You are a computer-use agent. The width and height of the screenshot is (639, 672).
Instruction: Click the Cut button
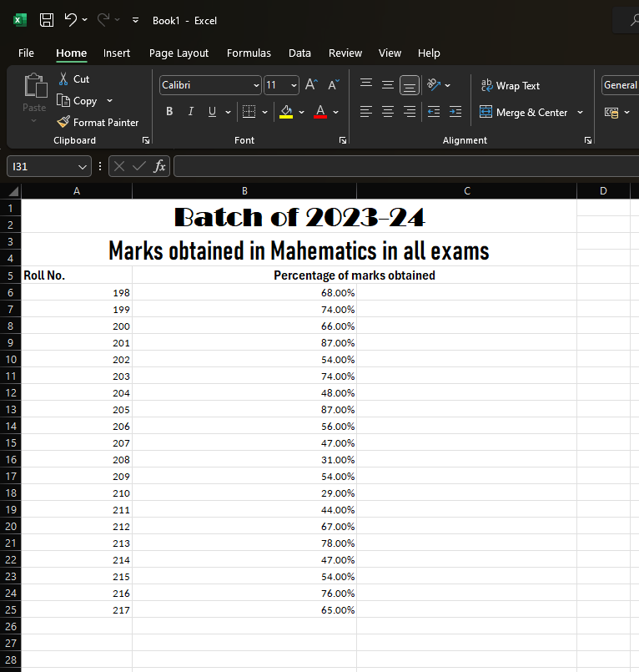pyautogui.click(x=73, y=79)
